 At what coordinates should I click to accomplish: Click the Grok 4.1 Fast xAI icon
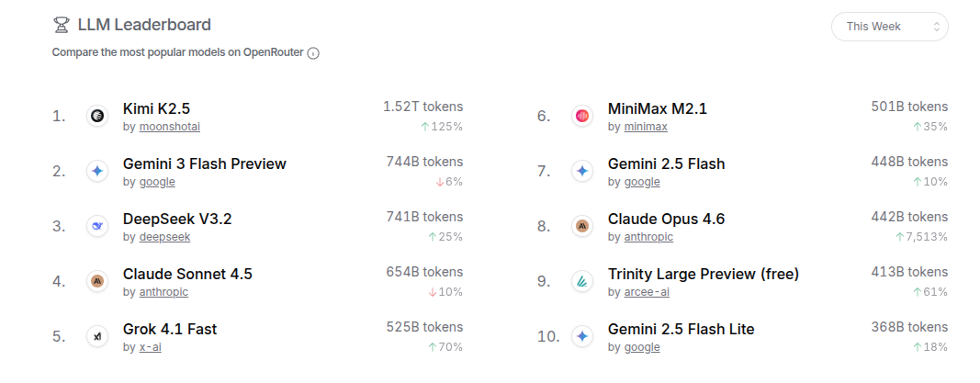(x=97, y=336)
